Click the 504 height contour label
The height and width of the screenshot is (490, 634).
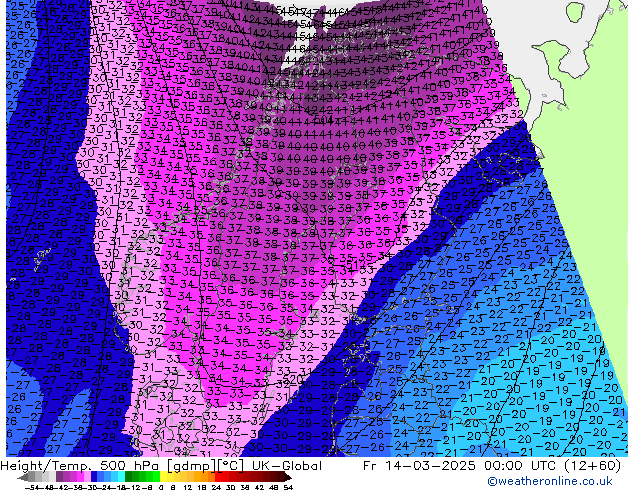click(x=323, y=119)
